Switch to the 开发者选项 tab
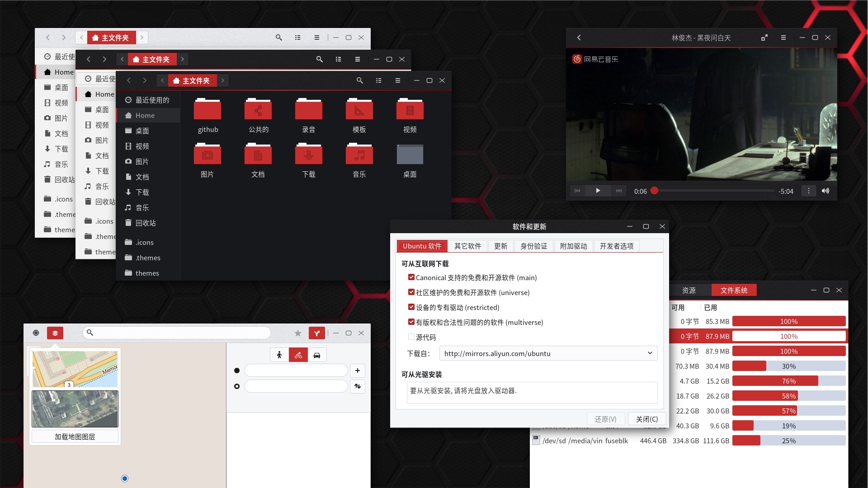868x488 pixels. click(617, 246)
